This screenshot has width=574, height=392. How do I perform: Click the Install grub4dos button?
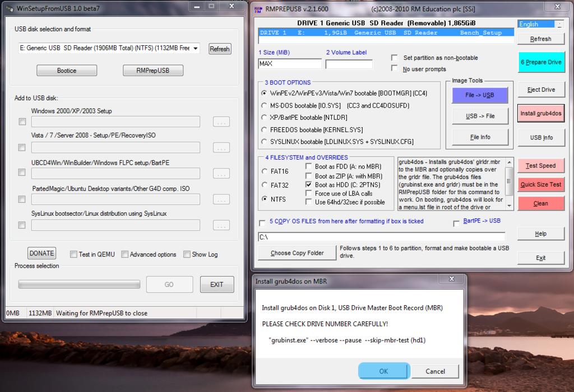pos(541,113)
